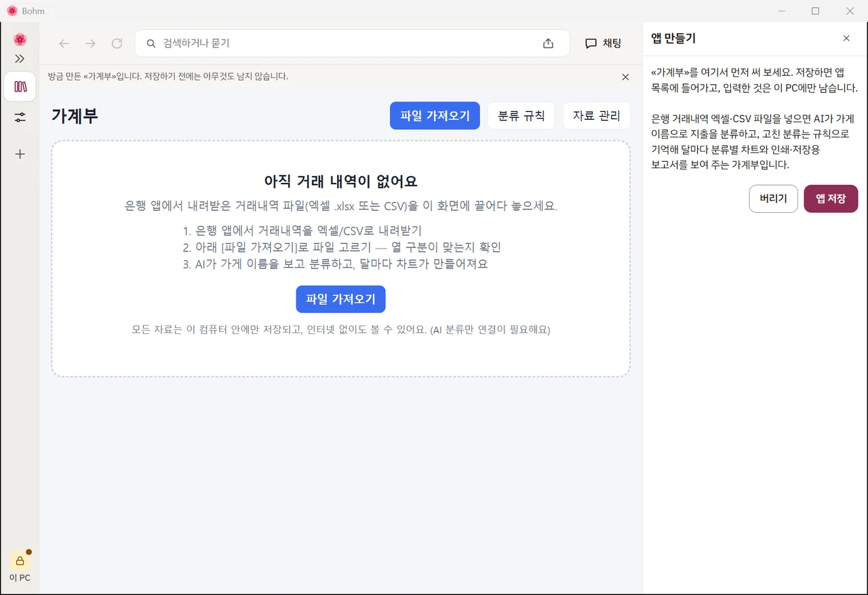Image resolution: width=868 pixels, height=595 pixels.
Task: Expand the sidebar with double-chevron icon
Action: click(x=20, y=59)
